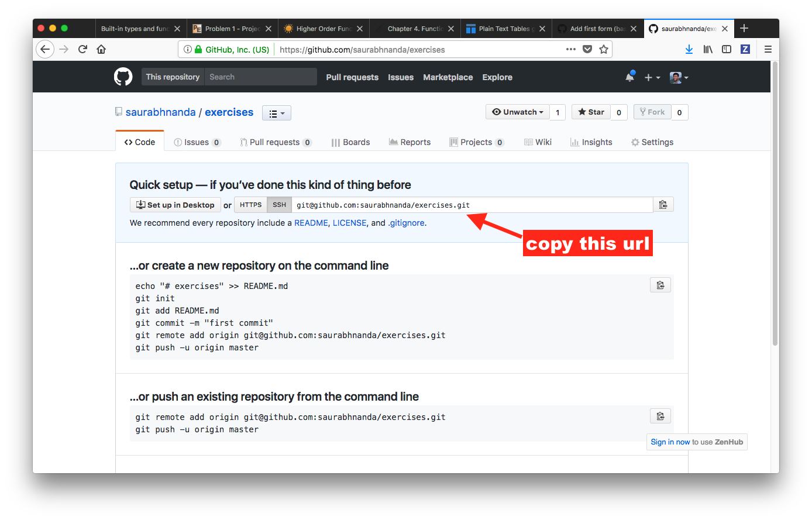Screen dimensions: 812x520
Task: Open the Firefox downloads arrow
Action: (x=689, y=50)
